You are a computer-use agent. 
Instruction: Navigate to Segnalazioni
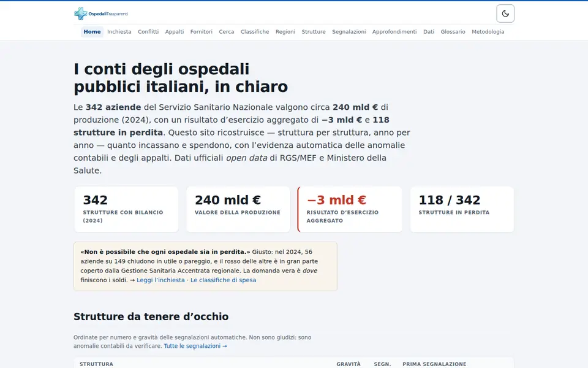coord(349,32)
